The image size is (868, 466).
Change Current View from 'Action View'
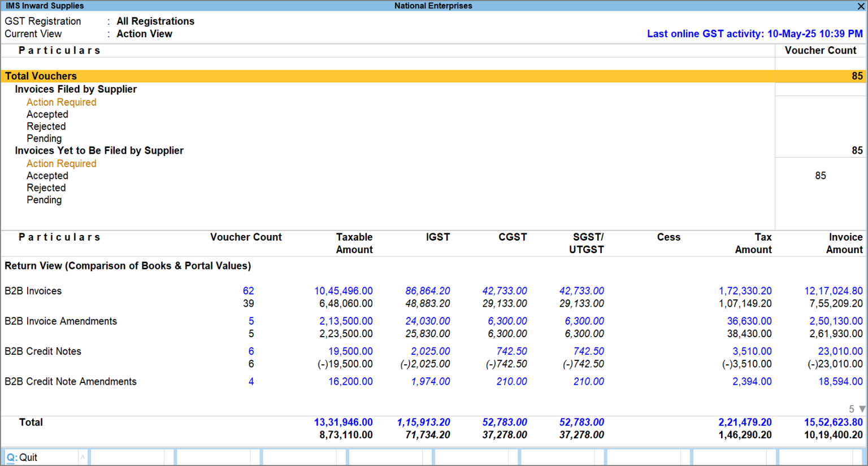point(145,34)
